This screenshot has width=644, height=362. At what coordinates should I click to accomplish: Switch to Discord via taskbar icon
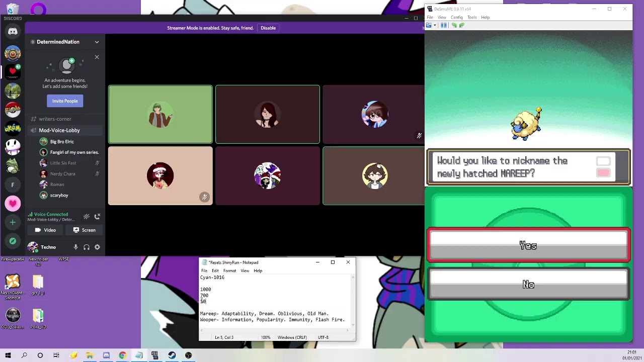(106, 355)
